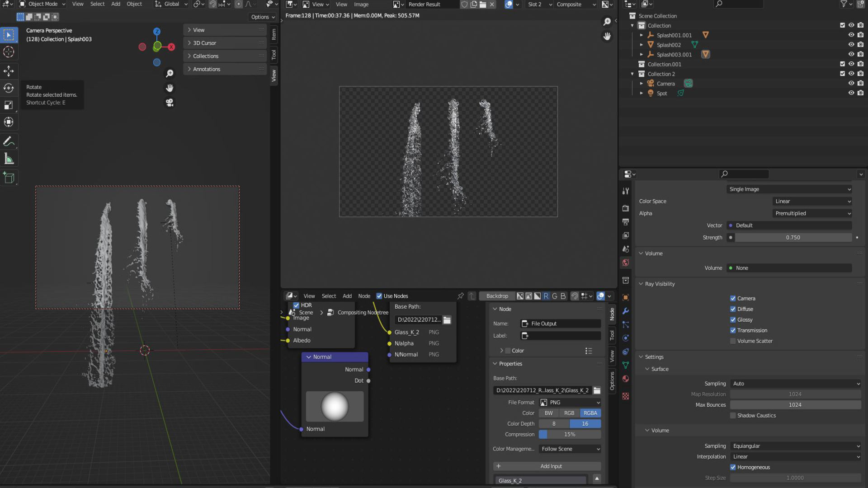Open the Object Data properties tab
The height and width of the screenshot is (488, 868).
pos(626,365)
